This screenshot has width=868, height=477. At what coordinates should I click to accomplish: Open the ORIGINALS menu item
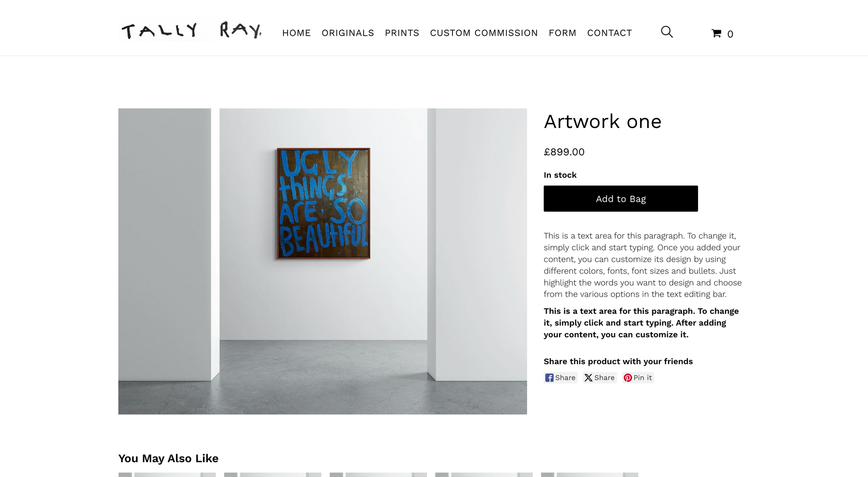[x=348, y=33]
